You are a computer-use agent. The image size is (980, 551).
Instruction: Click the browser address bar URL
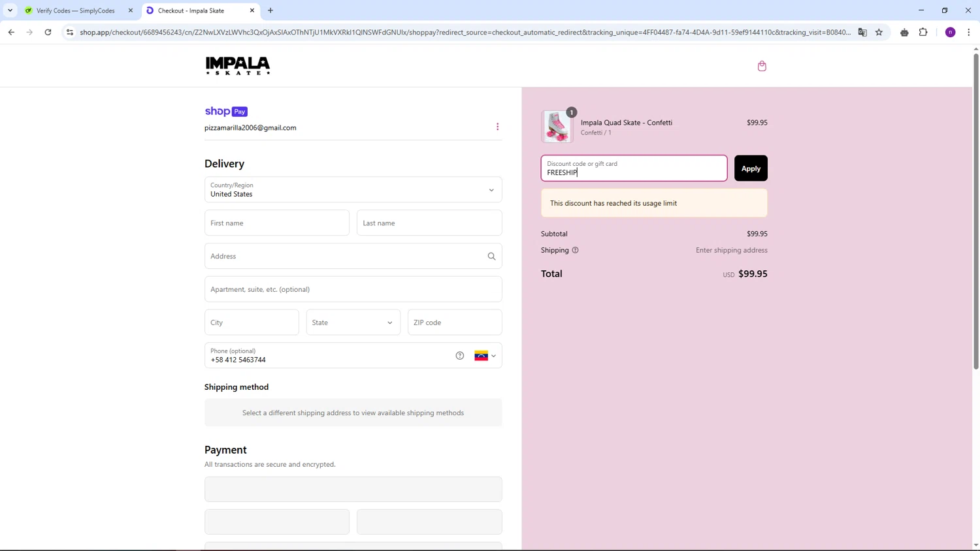pyautogui.click(x=465, y=32)
